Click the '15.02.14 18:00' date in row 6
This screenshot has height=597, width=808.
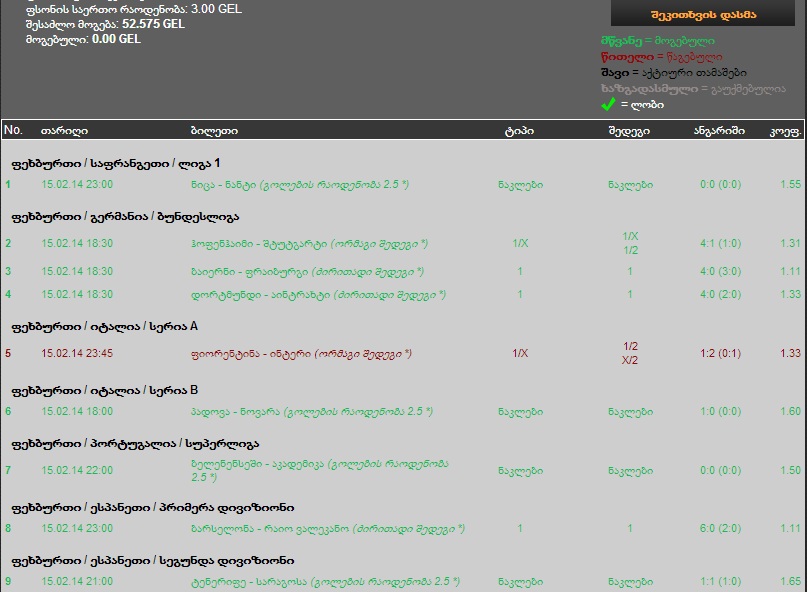point(77,412)
